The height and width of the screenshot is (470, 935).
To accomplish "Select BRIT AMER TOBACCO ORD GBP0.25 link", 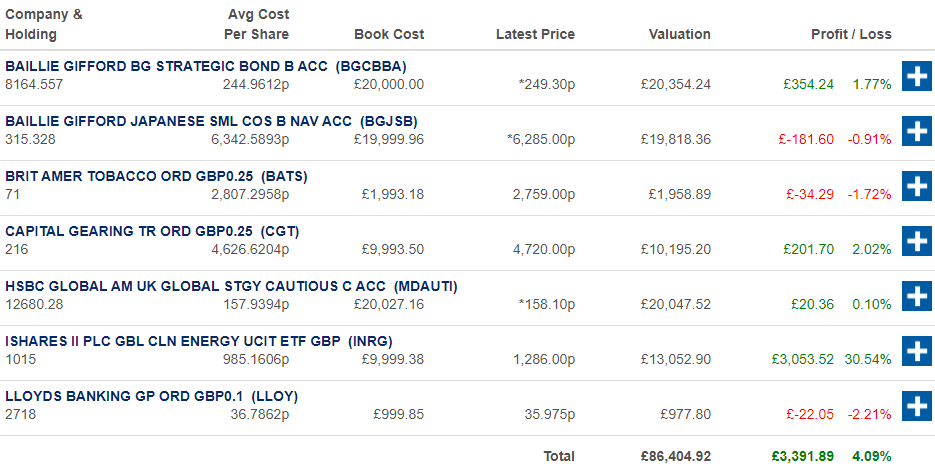I will point(156,176).
